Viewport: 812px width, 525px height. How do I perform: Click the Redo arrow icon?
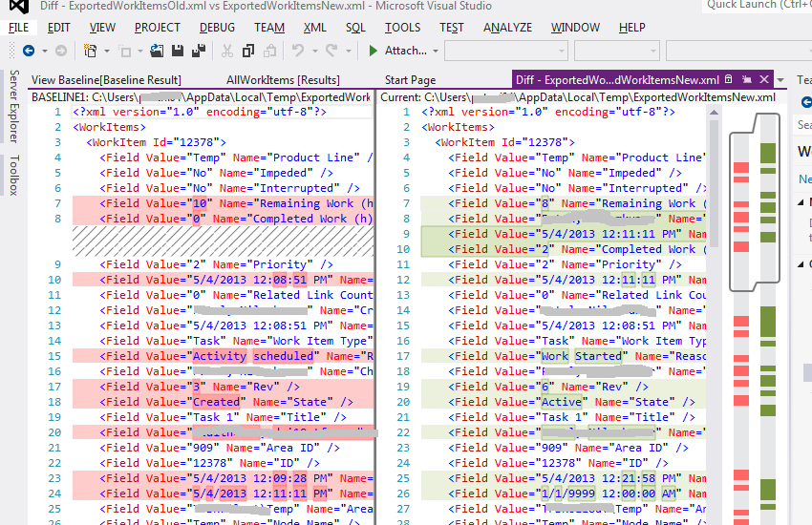click(x=331, y=51)
